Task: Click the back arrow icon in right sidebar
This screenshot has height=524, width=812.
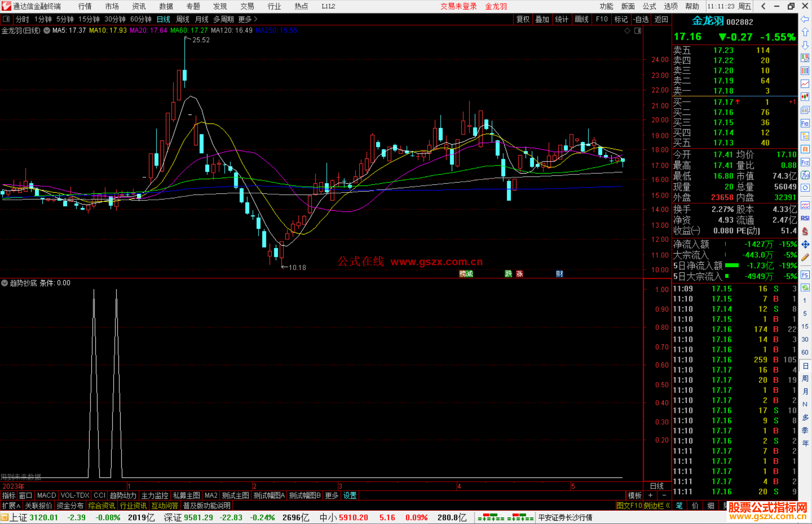Action: point(805,19)
